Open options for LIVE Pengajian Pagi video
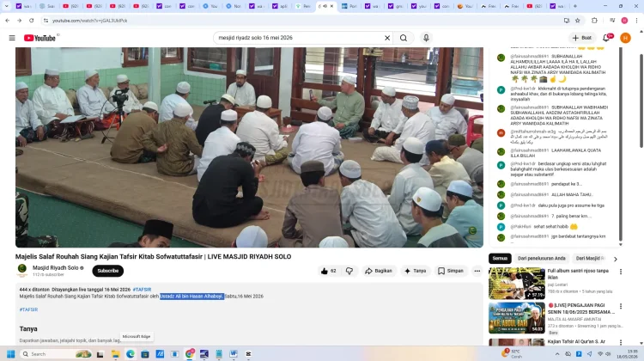Viewport: 644px width, 361px height. (621, 306)
